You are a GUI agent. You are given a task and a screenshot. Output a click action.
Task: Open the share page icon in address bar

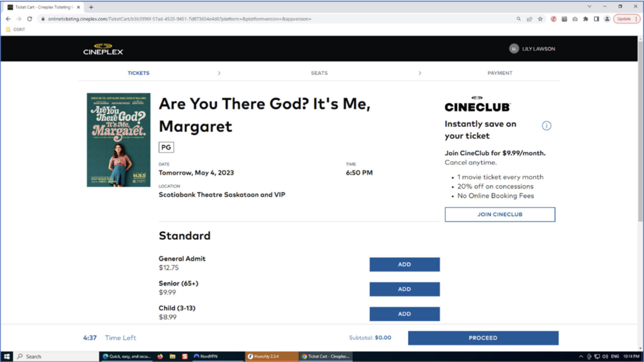(x=530, y=19)
